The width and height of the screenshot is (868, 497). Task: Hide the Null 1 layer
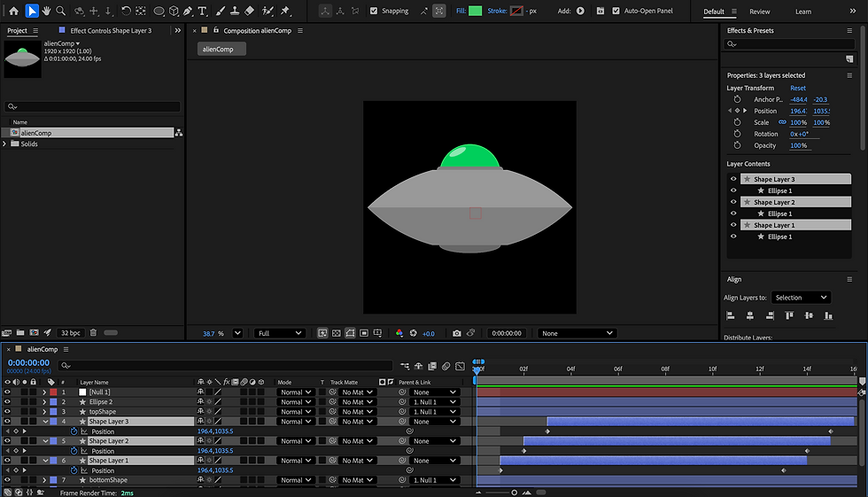click(x=7, y=392)
